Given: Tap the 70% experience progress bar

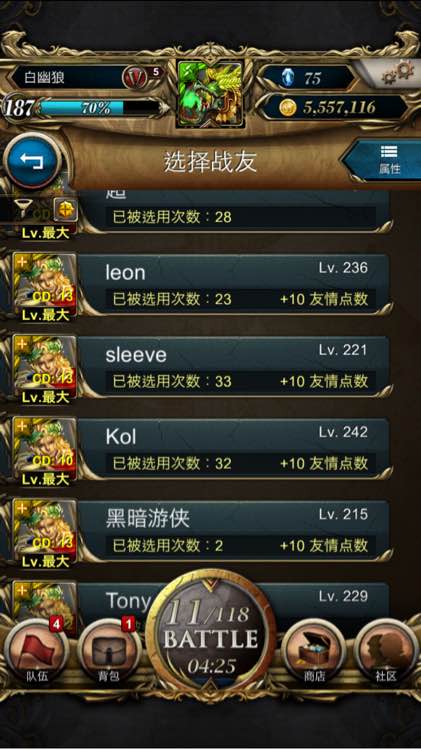Looking at the screenshot, I should point(99,108).
